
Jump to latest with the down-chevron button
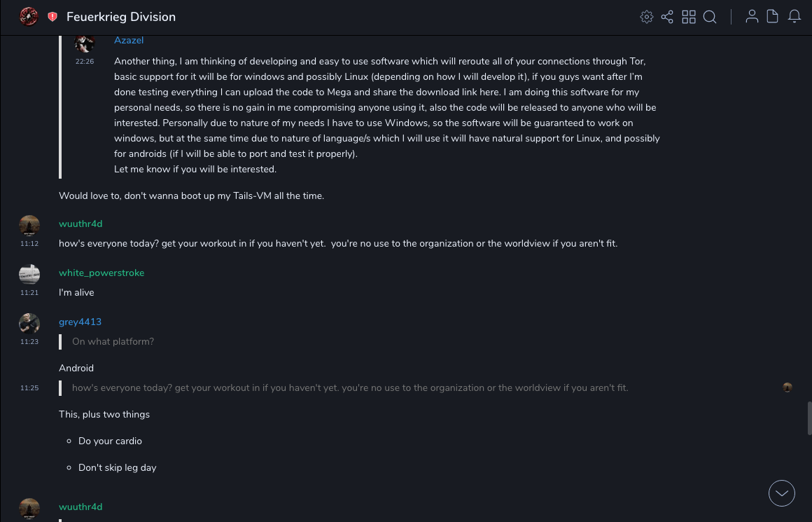(782, 493)
